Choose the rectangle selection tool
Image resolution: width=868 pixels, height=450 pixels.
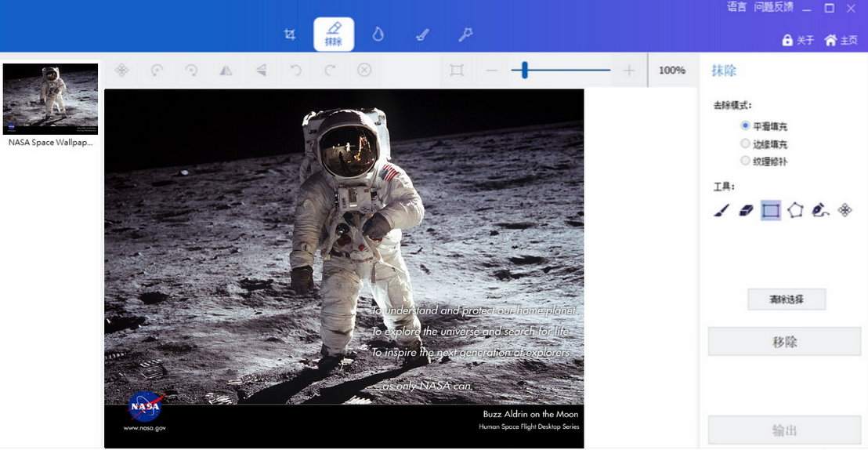point(771,211)
